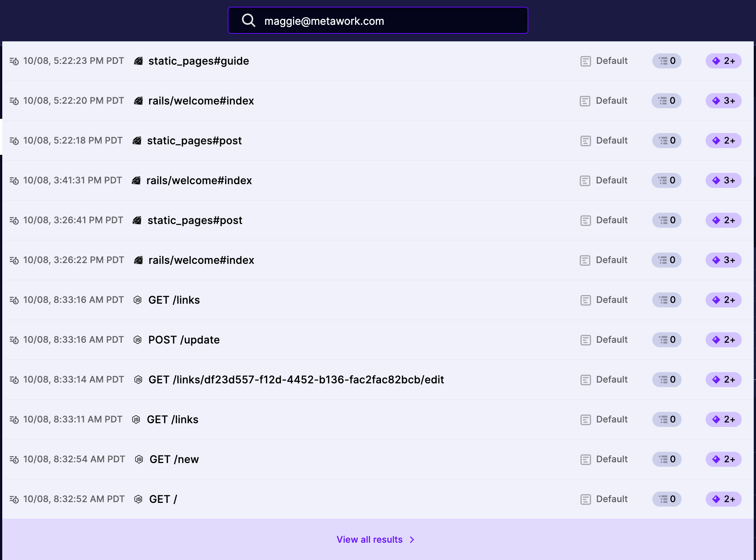Click the Ruby icon beside static_pages#guide
Image resolution: width=756 pixels, height=560 pixels.
(x=138, y=61)
